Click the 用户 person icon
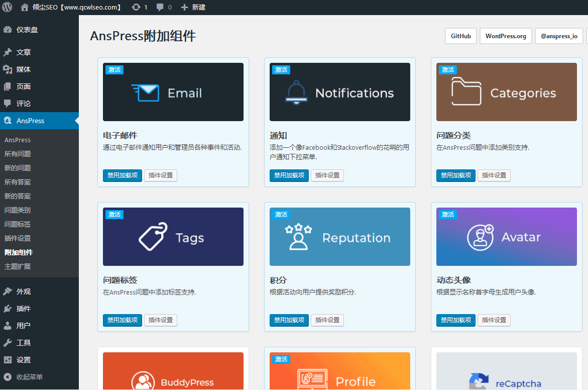The width and height of the screenshot is (588, 390). (x=8, y=326)
